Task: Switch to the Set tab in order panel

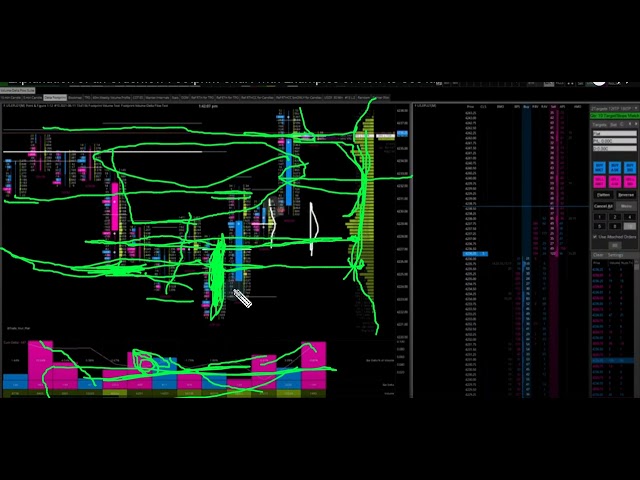Action: pyautogui.click(x=613, y=125)
